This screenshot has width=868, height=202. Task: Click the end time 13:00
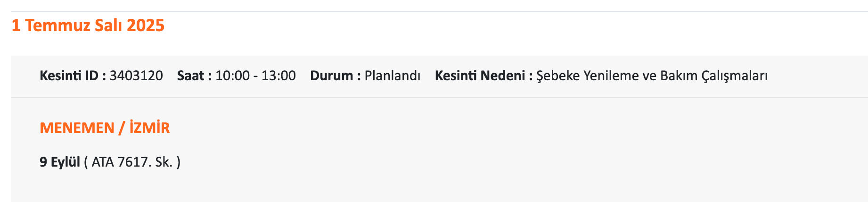tap(278, 76)
